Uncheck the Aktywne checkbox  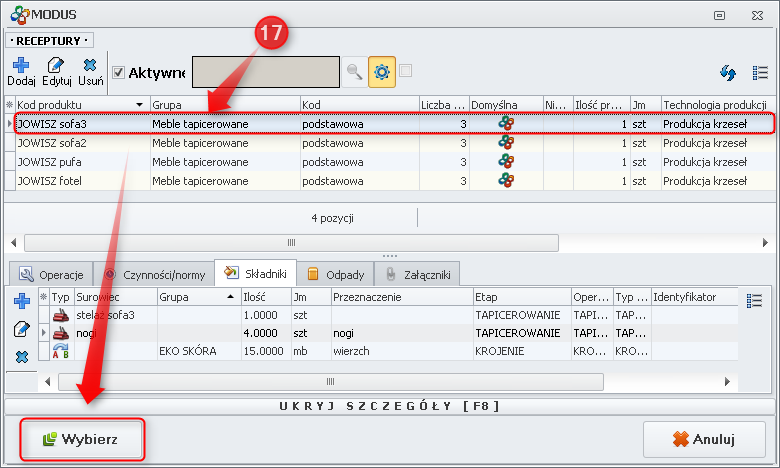coord(118,73)
